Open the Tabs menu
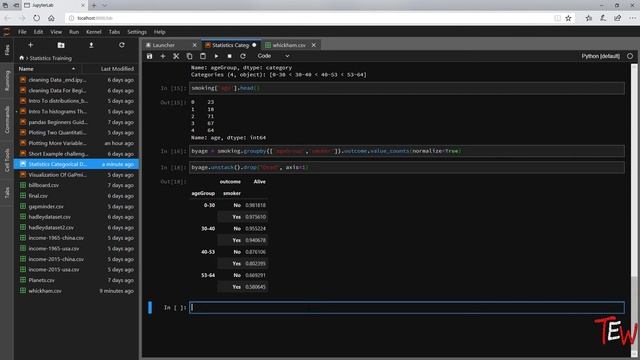 (x=114, y=32)
